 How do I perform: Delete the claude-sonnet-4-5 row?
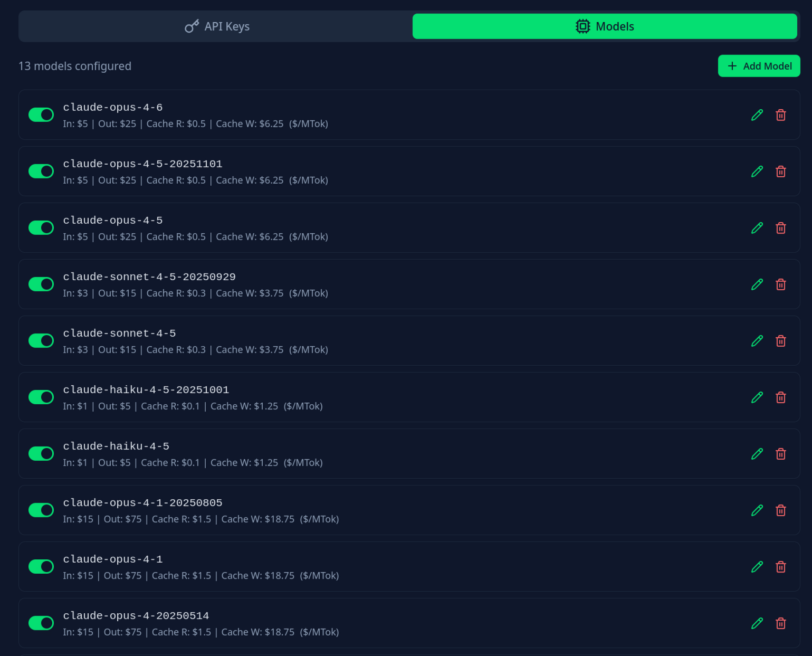(x=781, y=341)
